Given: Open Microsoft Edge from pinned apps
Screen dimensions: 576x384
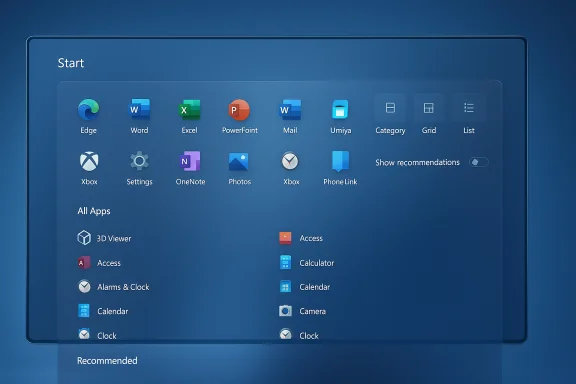Looking at the screenshot, I should click(x=89, y=116).
